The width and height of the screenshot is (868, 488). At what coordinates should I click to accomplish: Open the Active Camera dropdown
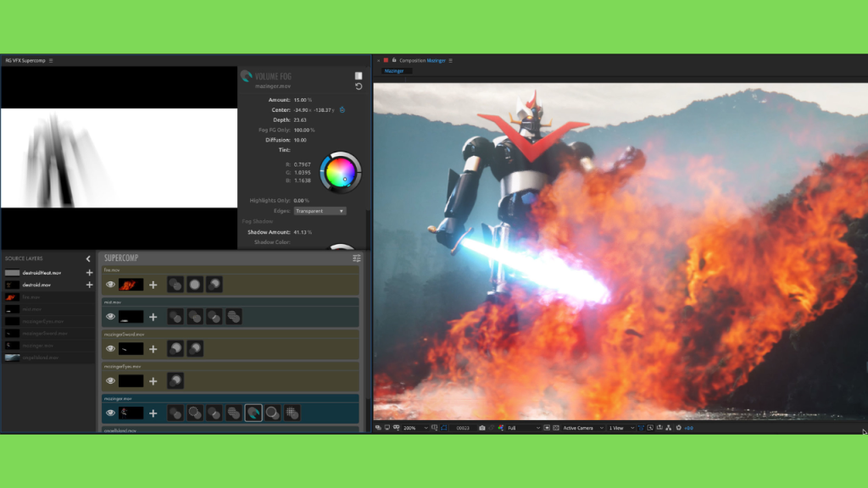[583, 428]
